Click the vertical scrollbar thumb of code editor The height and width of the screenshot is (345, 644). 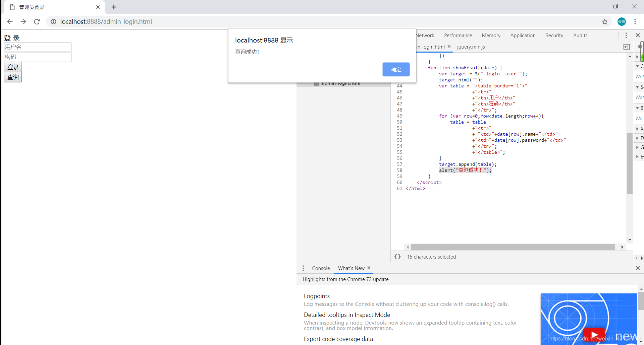pyautogui.click(x=630, y=163)
